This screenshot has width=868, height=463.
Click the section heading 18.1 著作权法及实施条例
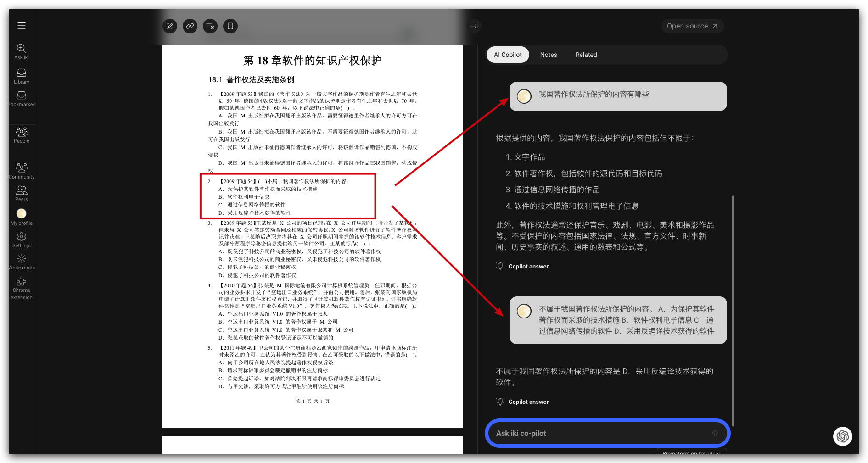(251, 80)
